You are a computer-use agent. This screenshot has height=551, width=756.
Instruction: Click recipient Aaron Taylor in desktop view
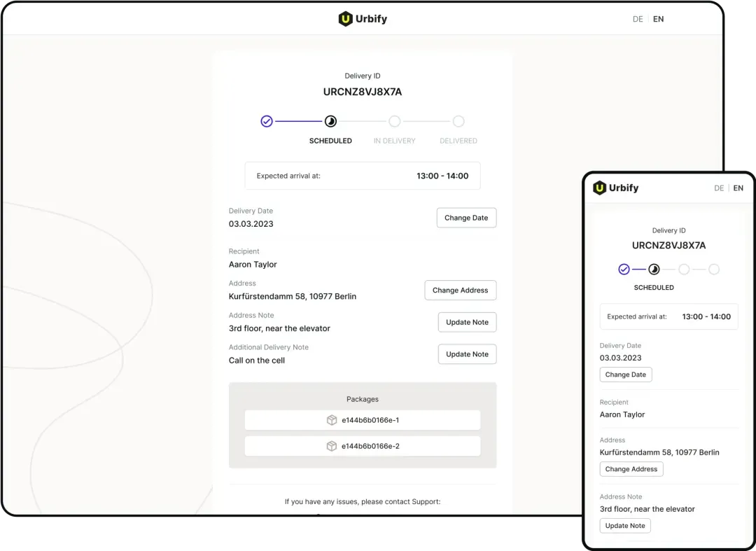(253, 264)
